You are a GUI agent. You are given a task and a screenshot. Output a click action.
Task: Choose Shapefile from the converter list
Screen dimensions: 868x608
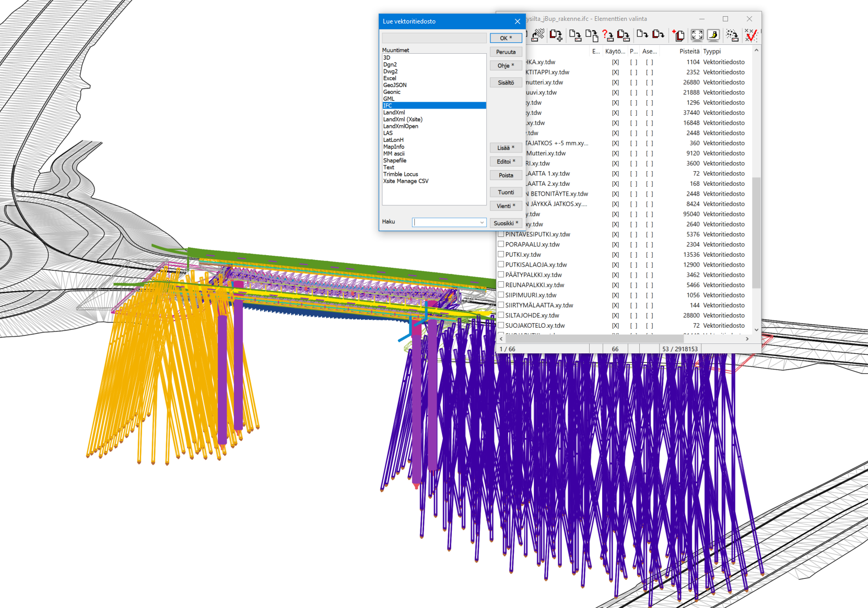pyautogui.click(x=395, y=161)
